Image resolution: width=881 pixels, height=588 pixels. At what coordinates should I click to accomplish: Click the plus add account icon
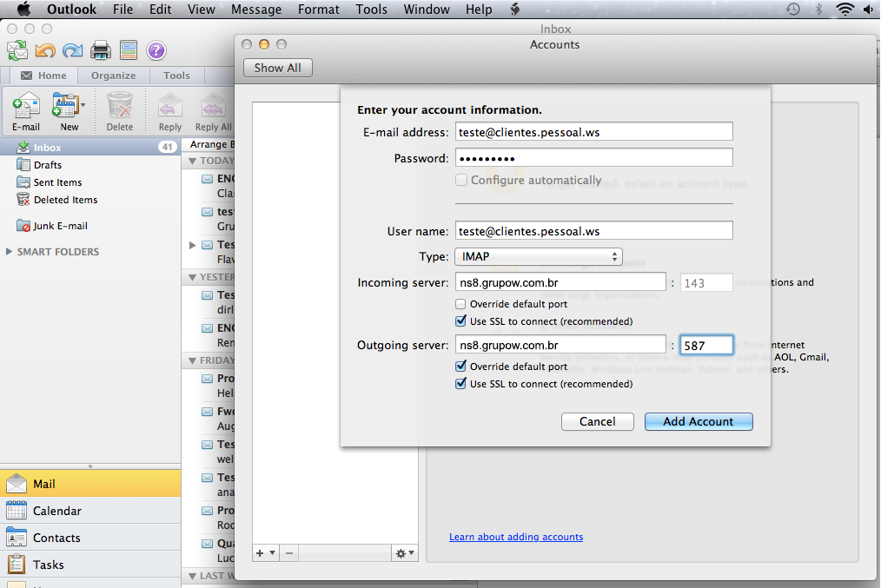260,553
